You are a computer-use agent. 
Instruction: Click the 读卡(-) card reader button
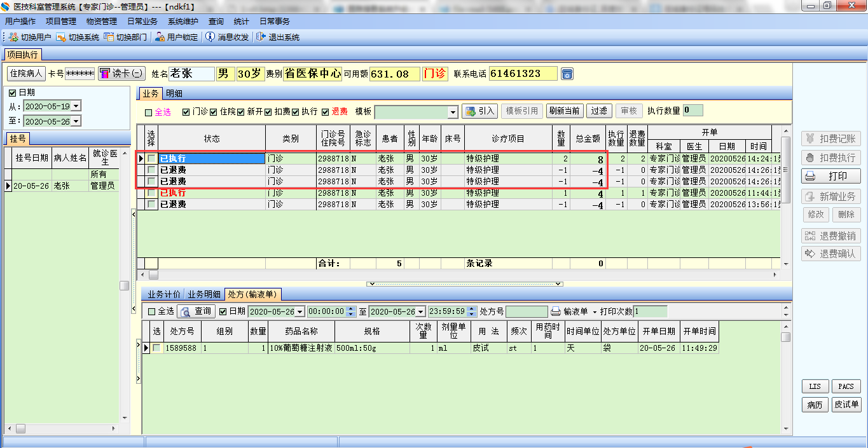pyautogui.click(x=121, y=74)
